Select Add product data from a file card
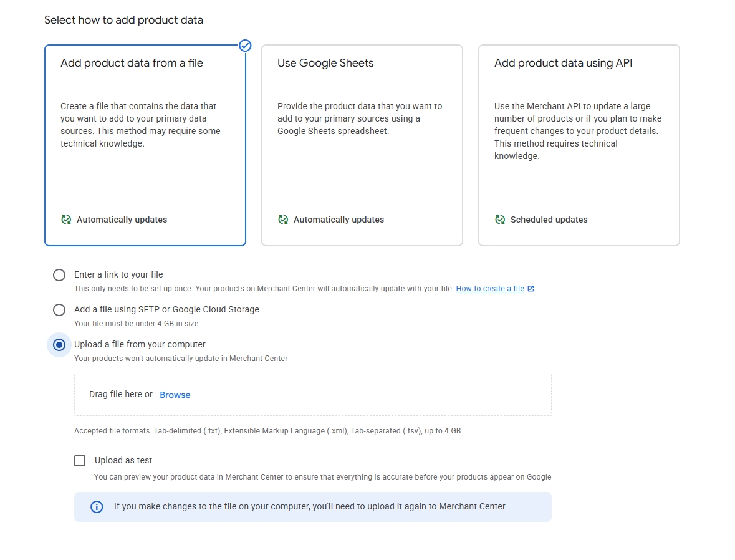735x560 pixels. coord(145,145)
